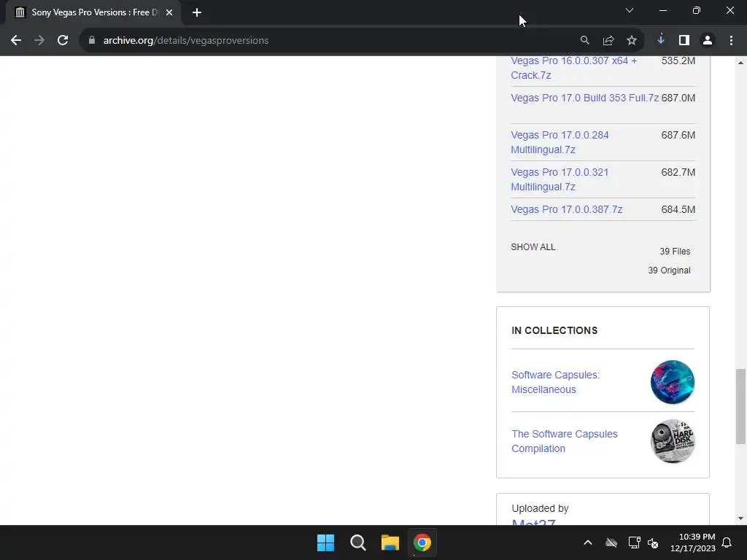
Task: Click the scrollbar down arrow
Action: click(740, 518)
